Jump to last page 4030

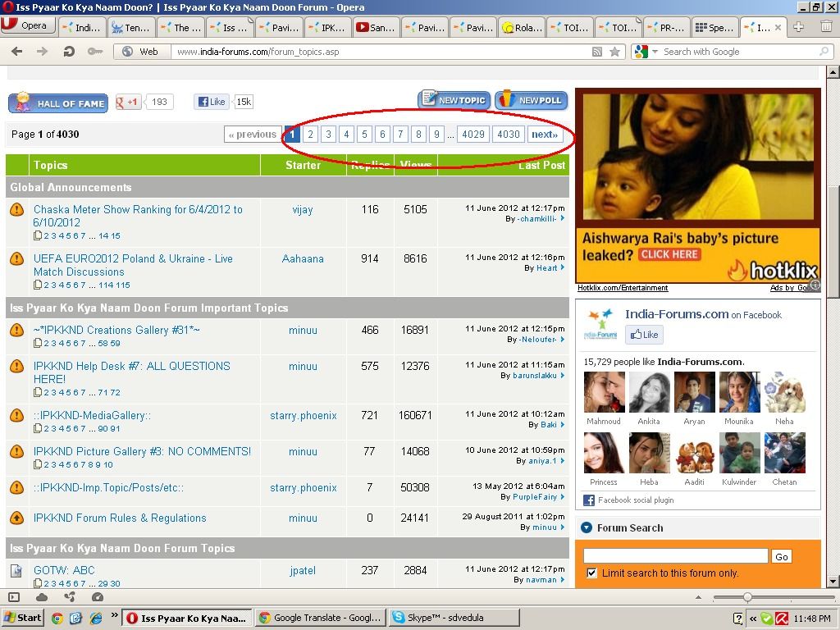(509, 134)
